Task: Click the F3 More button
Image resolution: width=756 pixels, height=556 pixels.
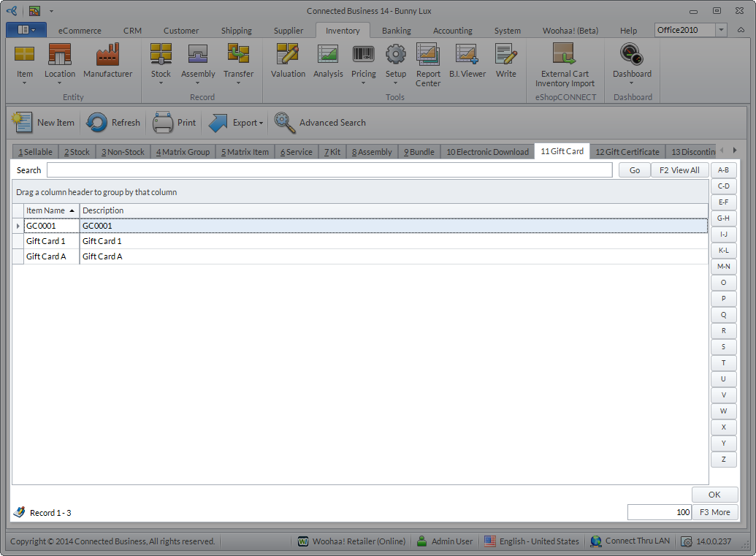Action: [x=714, y=512]
